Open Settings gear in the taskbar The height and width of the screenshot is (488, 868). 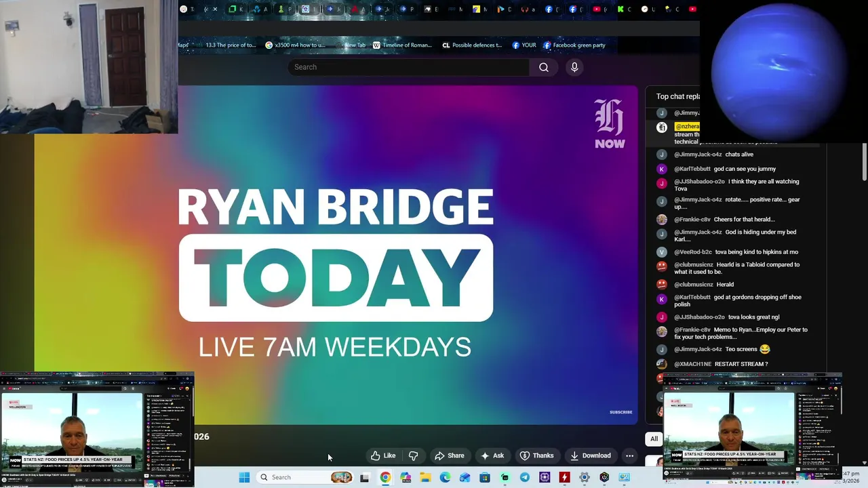[584, 477]
